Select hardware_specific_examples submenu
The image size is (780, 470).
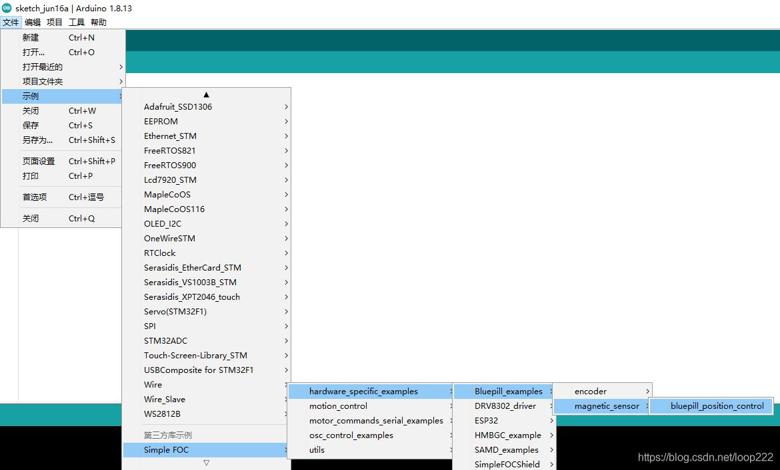click(x=371, y=392)
